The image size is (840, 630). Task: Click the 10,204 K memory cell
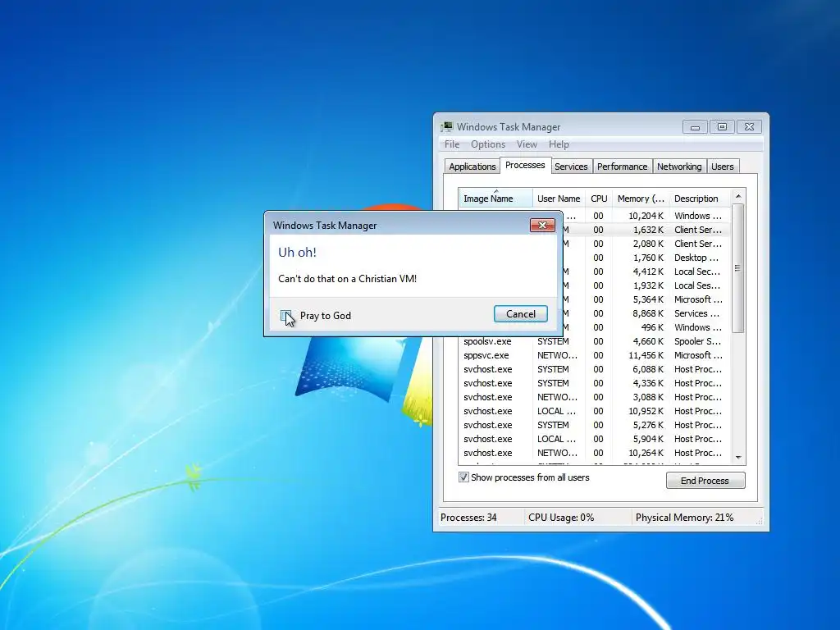[x=646, y=216]
